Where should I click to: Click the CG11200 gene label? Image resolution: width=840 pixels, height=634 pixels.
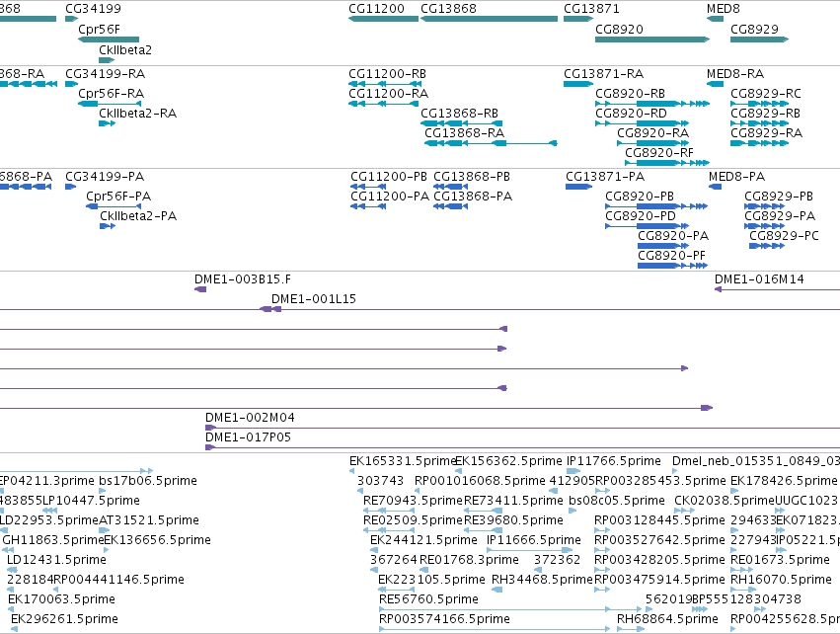click(376, 9)
